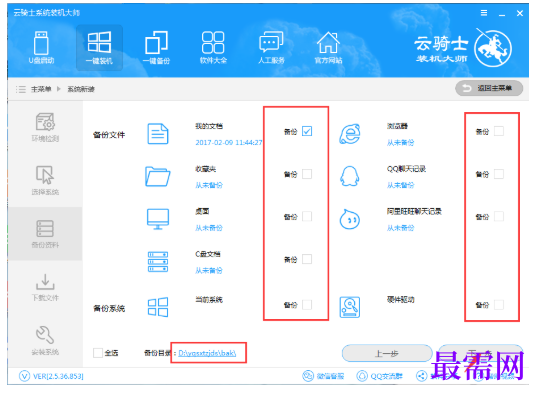Minimize the 云骑士 window
543x397 pixels.
[x=502, y=14]
